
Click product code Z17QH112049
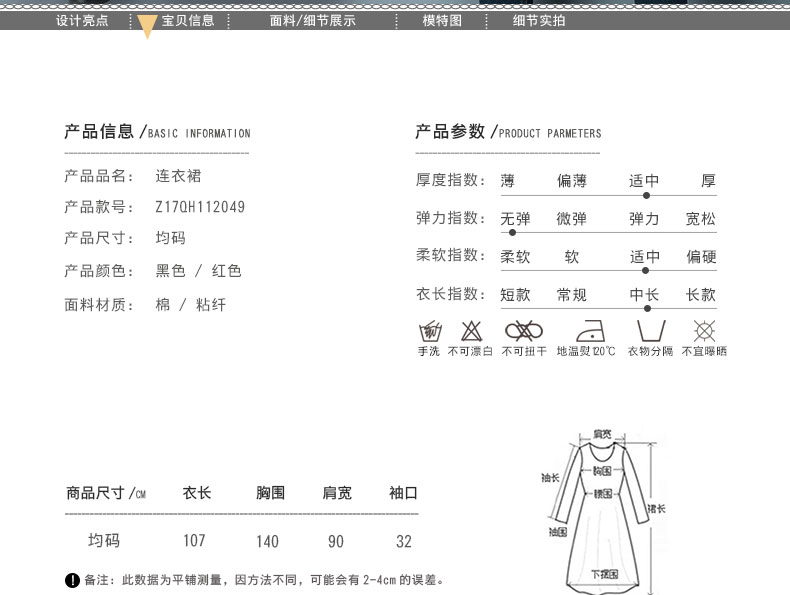click(200, 208)
